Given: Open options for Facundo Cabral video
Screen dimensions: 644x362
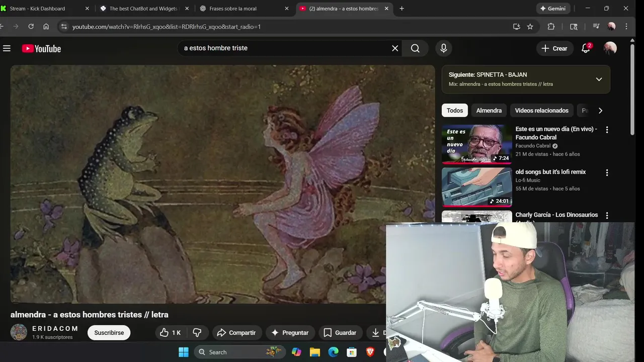Looking at the screenshot, I should (x=607, y=130).
